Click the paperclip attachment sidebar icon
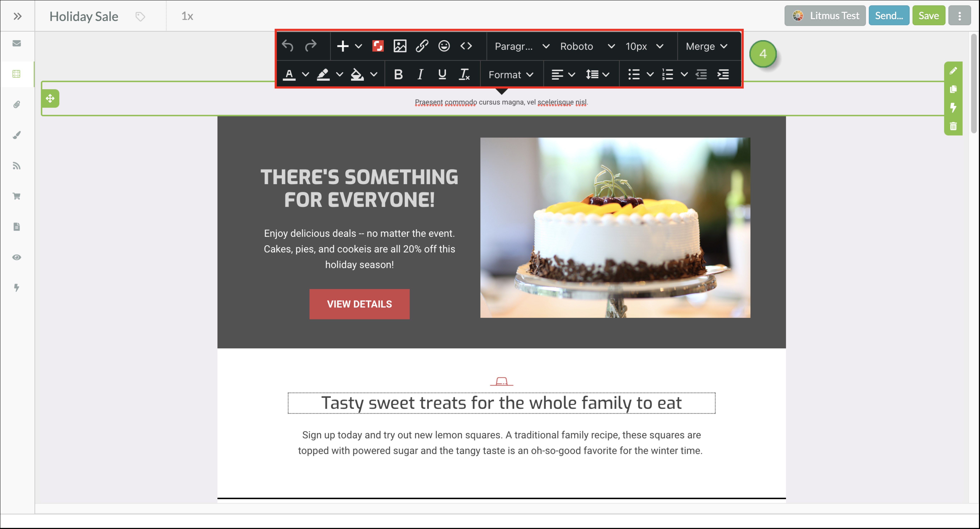 (17, 104)
